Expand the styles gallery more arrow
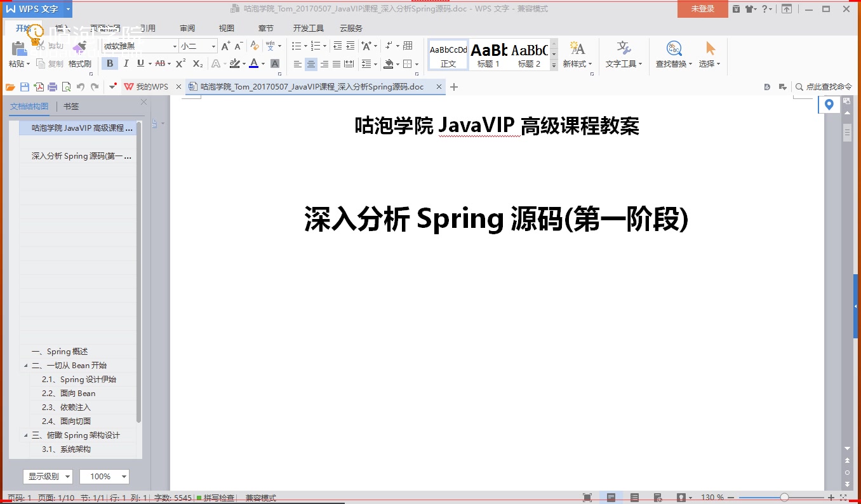Viewport: 861px width, 504px height. pyautogui.click(x=554, y=65)
